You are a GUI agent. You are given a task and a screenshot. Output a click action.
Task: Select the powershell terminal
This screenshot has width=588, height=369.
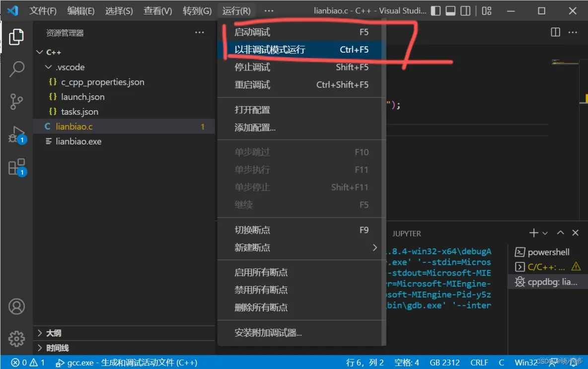[547, 252]
